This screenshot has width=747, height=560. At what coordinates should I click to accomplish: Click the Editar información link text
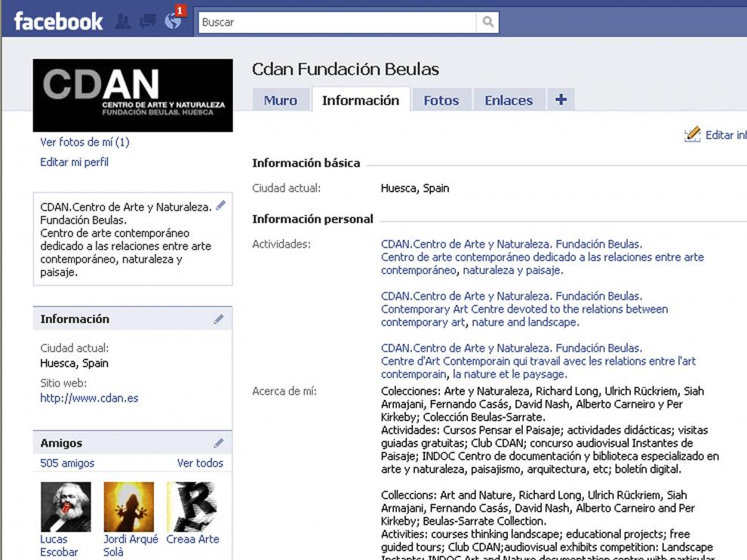(x=726, y=135)
